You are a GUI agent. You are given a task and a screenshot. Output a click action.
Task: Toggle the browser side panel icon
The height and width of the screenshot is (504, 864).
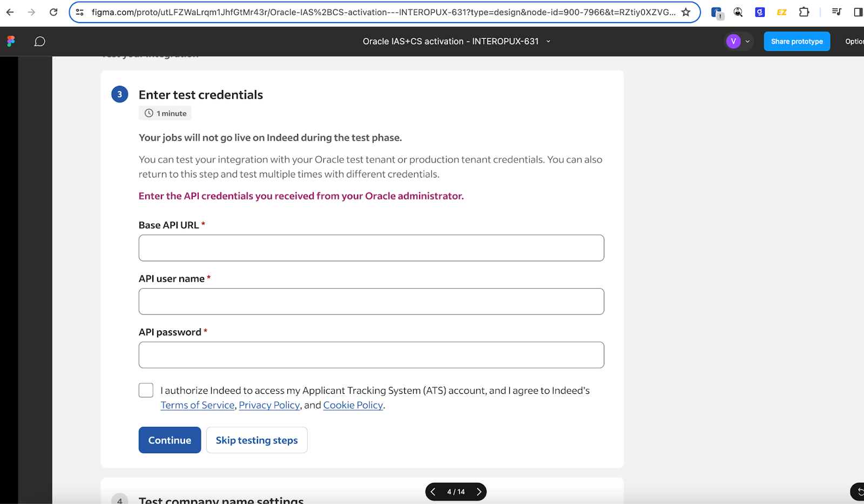[x=858, y=12]
